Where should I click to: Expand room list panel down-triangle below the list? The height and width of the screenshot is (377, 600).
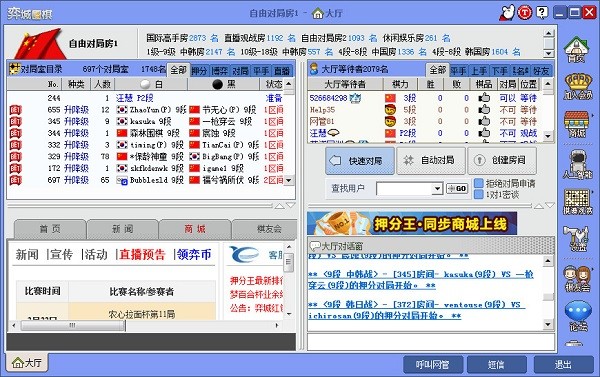[290, 206]
